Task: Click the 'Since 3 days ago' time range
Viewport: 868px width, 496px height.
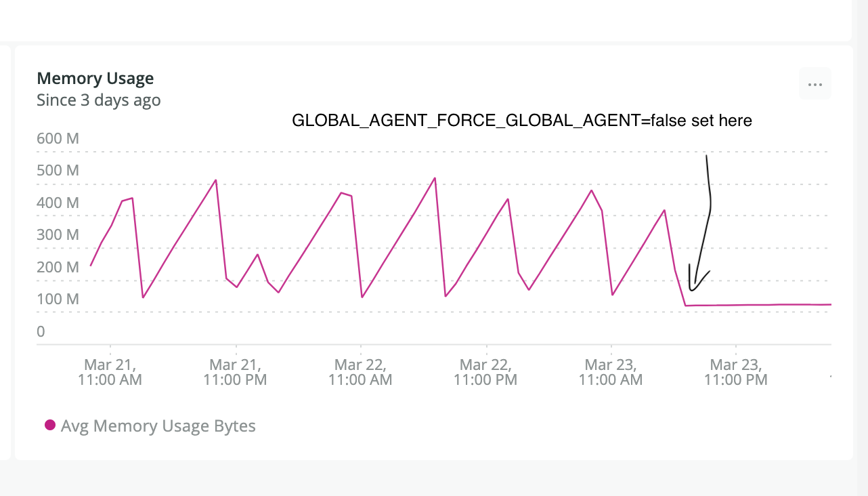Action: pos(98,100)
